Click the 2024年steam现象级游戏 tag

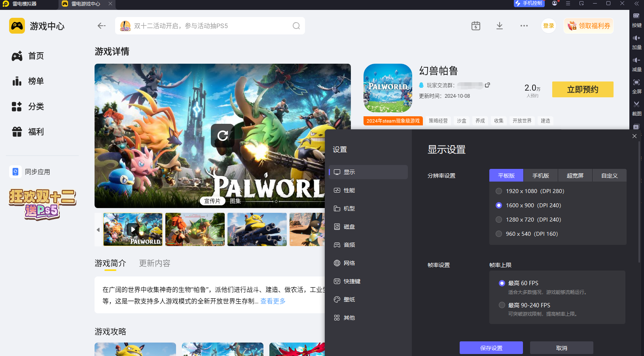(393, 121)
